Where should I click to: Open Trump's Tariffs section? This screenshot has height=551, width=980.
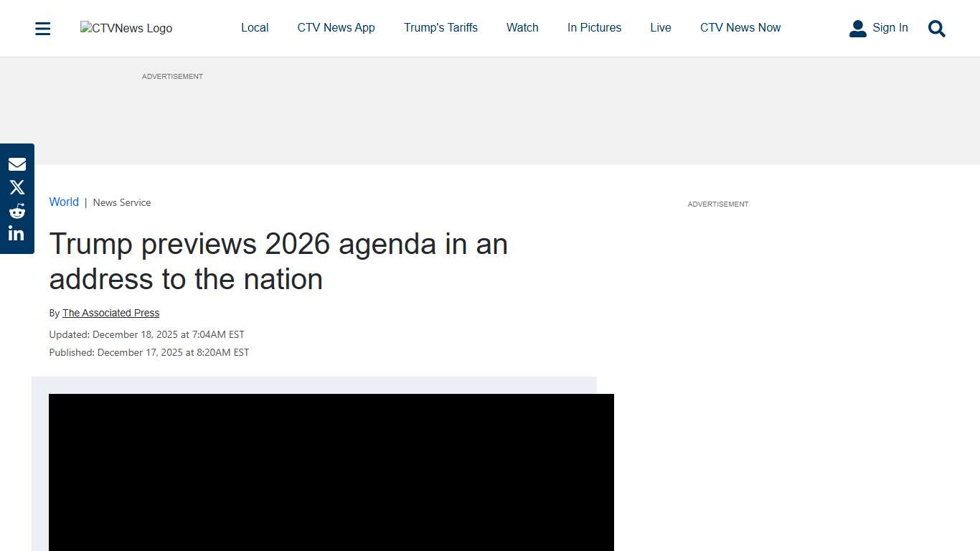click(440, 28)
